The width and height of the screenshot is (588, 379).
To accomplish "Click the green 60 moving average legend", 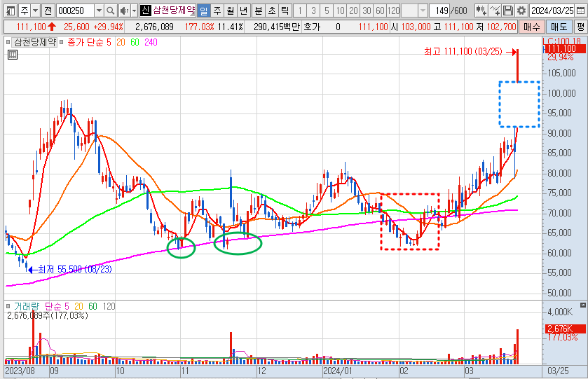I will [x=135, y=42].
